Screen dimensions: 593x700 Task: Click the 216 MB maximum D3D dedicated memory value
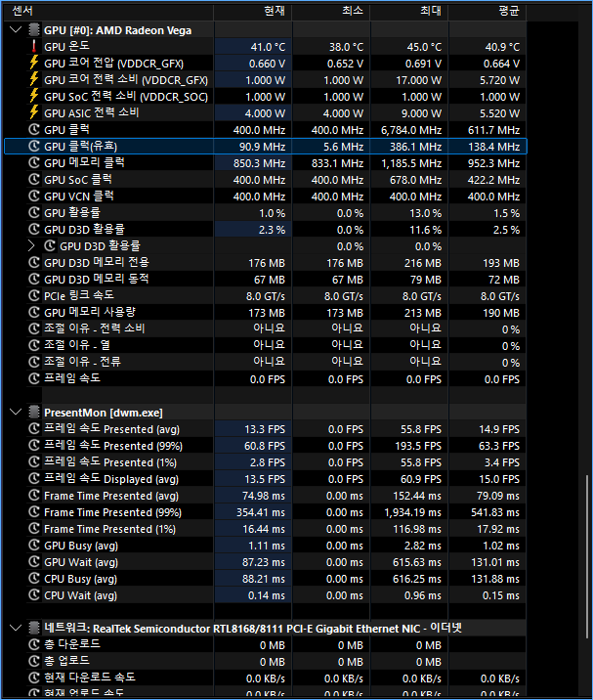tap(423, 263)
